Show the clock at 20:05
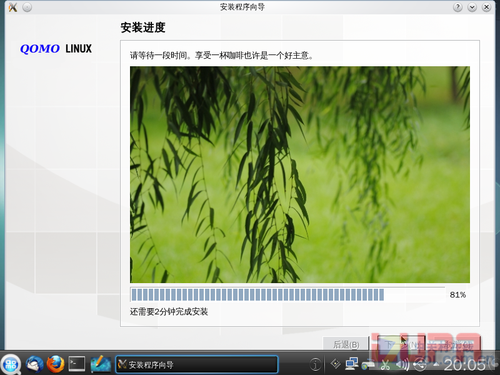This screenshot has height=375, width=500. (x=464, y=365)
